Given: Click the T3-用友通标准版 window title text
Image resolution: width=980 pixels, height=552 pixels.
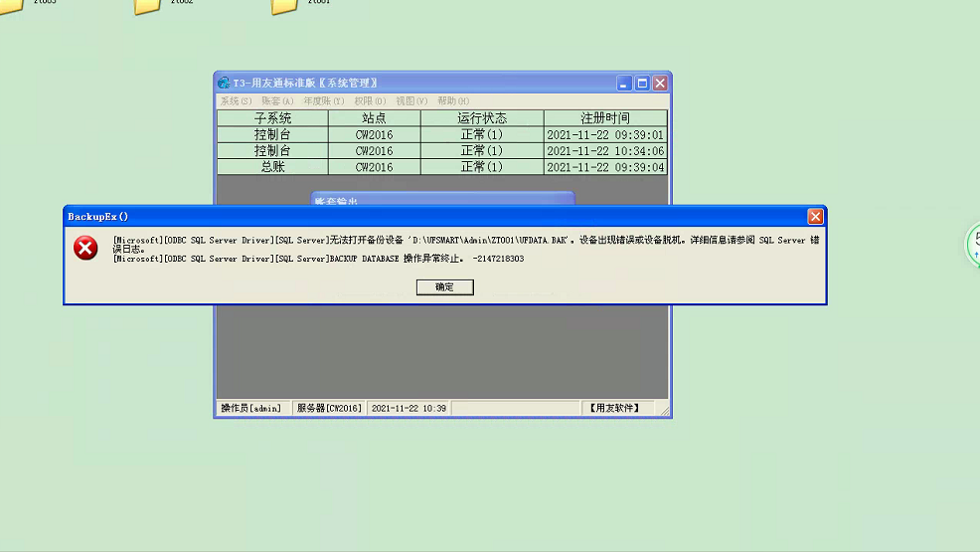Looking at the screenshot, I should pyautogui.click(x=305, y=83).
